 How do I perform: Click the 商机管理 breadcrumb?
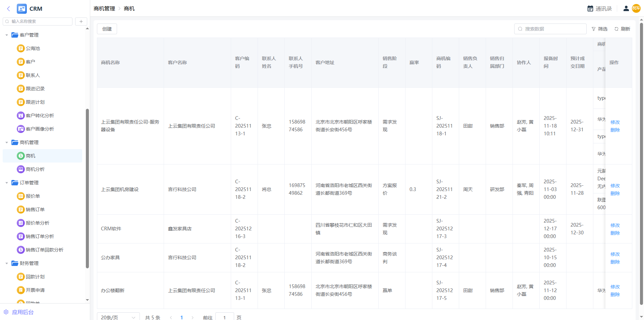pos(104,9)
